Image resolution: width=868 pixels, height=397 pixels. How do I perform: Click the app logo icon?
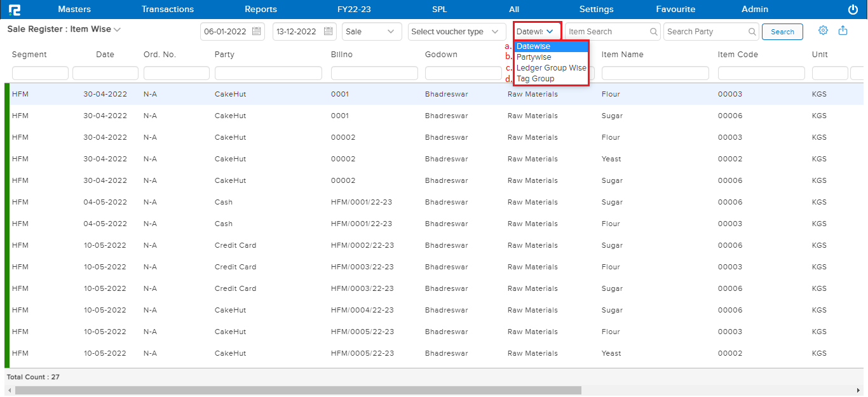[x=14, y=10]
